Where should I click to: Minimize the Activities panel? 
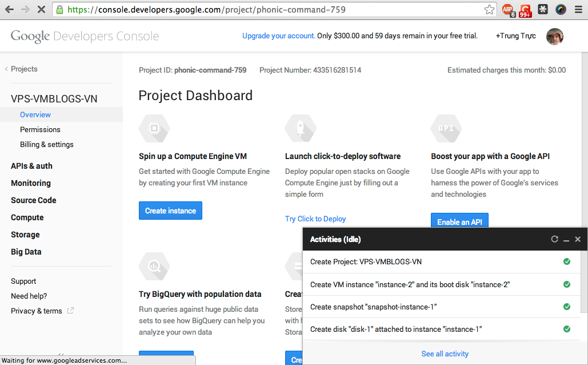click(x=566, y=240)
